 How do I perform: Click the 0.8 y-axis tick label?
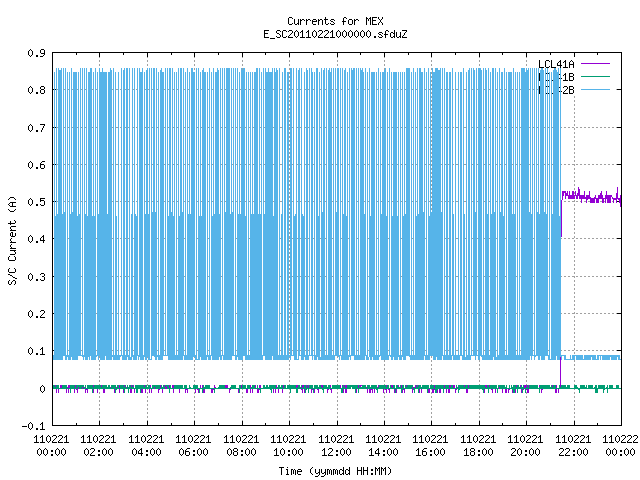(x=36, y=90)
